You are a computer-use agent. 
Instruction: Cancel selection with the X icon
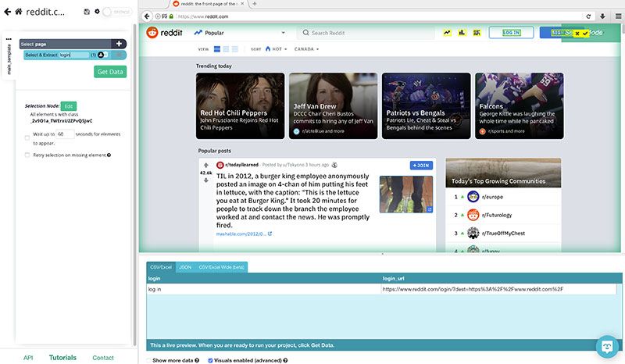(x=577, y=34)
